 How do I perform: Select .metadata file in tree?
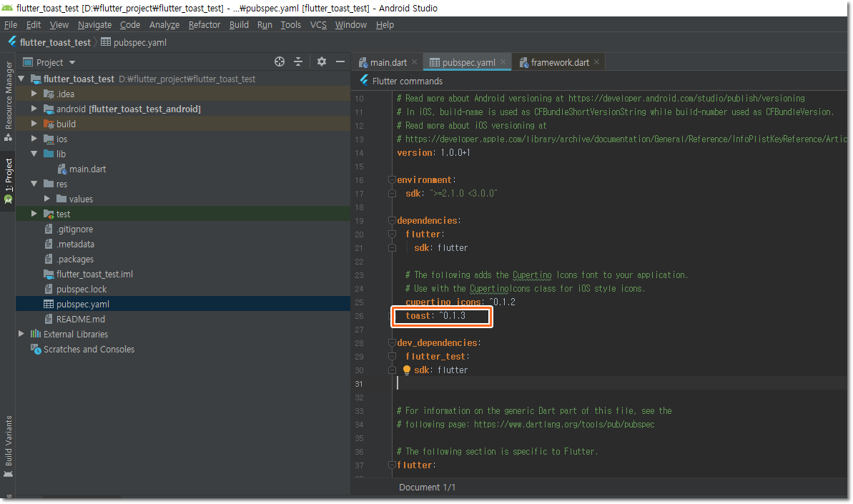click(x=75, y=244)
